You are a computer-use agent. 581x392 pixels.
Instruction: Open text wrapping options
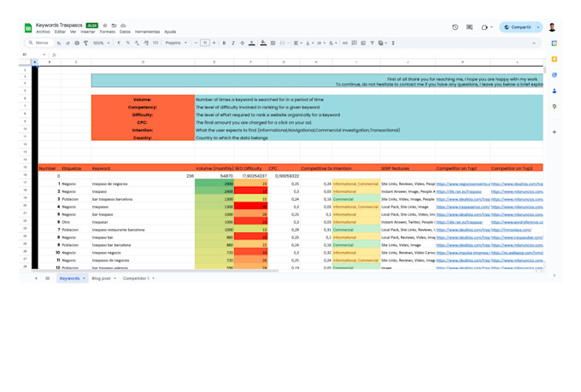[x=320, y=43]
